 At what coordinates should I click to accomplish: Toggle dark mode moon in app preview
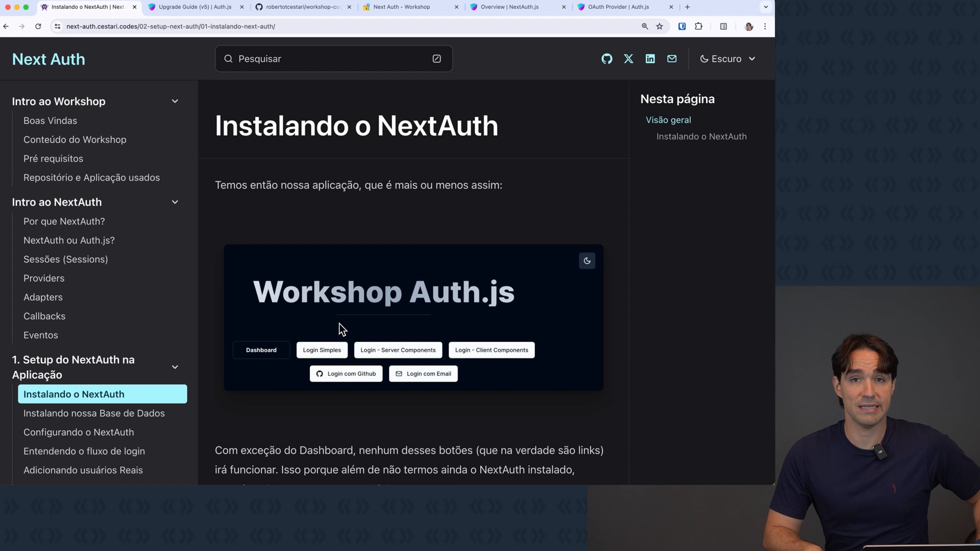click(587, 261)
